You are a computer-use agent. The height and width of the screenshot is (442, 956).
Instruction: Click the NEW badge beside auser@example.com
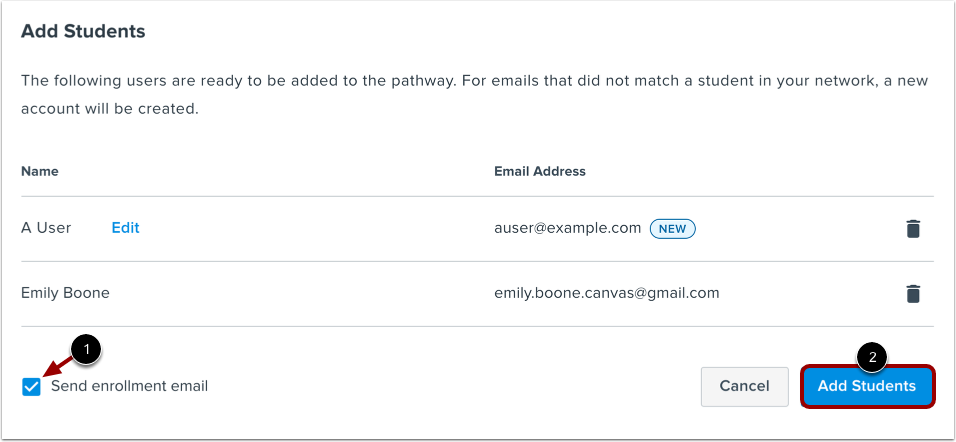pyautogui.click(x=672, y=229)
